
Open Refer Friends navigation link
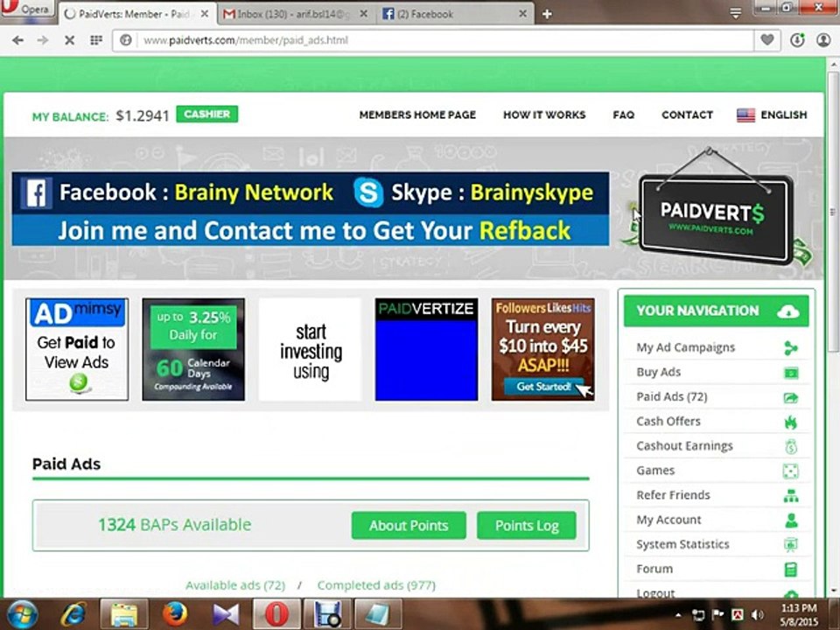tap(674, 495)
